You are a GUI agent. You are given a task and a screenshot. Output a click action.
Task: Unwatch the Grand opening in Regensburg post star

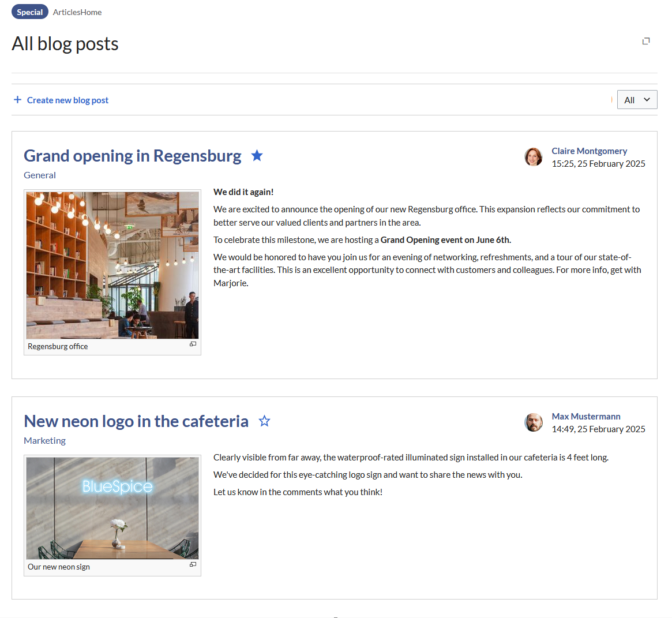(x=257, y=156)
